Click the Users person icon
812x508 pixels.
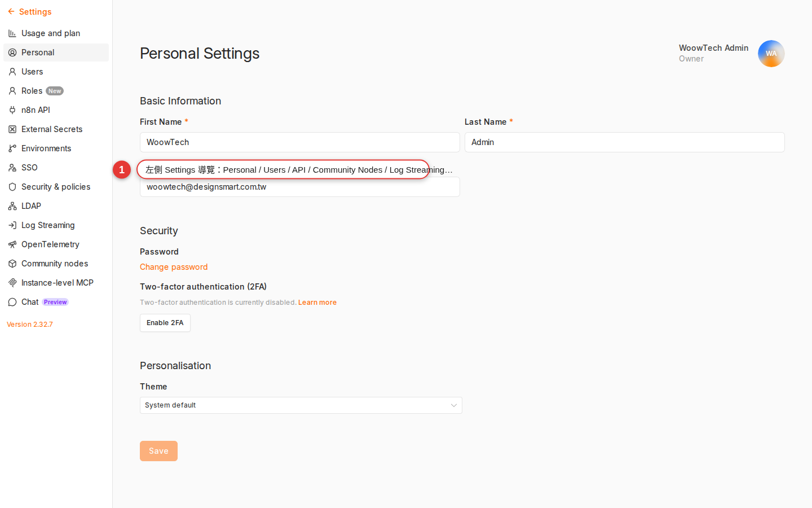pos(12,72)
